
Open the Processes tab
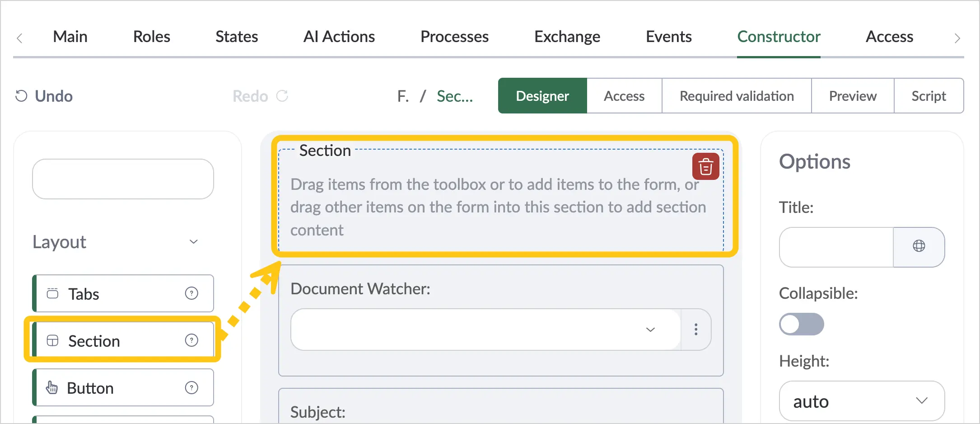454,37
